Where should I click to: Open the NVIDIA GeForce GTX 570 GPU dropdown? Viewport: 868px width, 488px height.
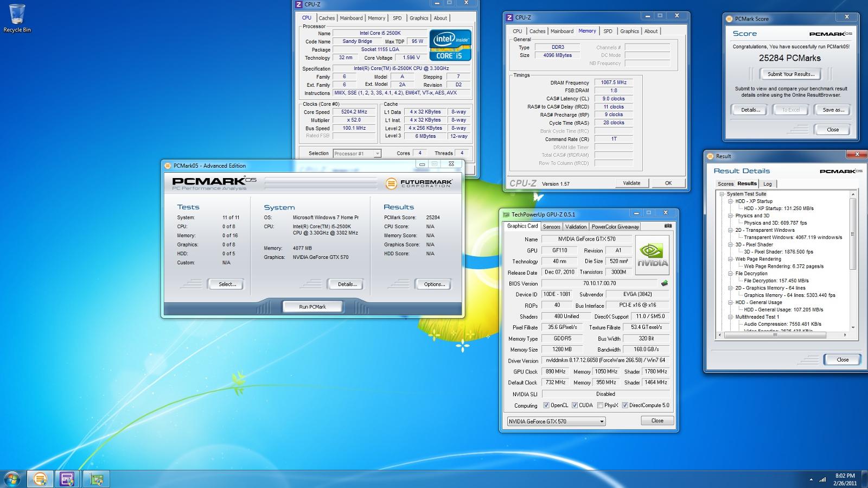(x=556, y=421)
